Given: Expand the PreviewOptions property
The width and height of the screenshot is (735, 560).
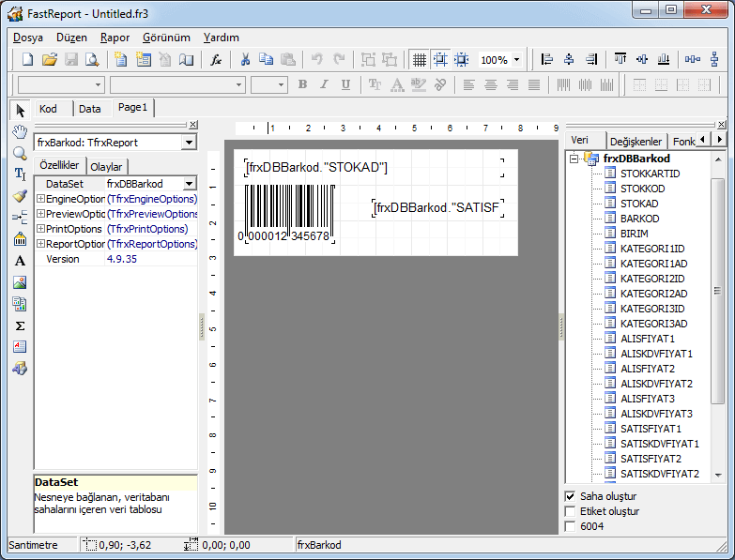Looking at the screenshot, I should [40, 214].
